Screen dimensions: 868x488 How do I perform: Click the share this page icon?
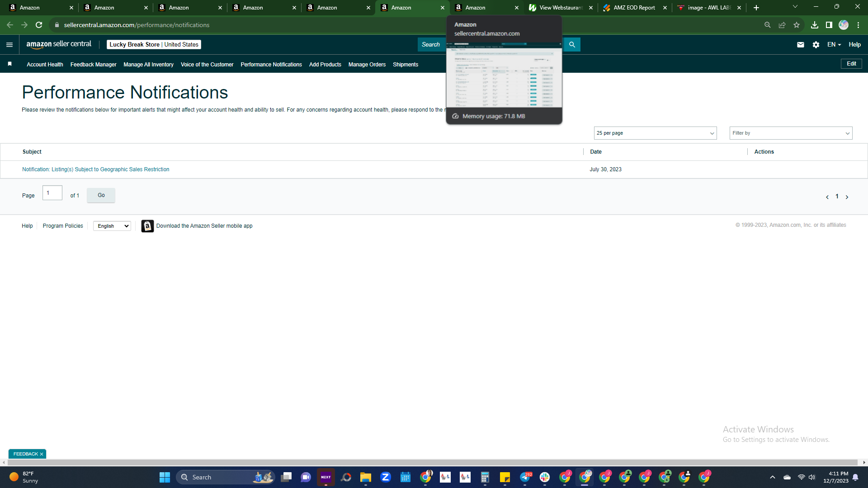click(782, 25)
